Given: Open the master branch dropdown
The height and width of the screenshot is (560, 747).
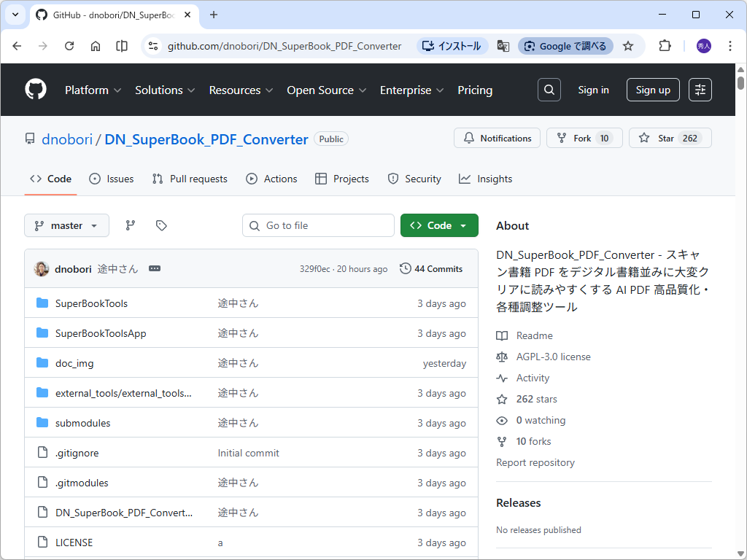Looking at the screenshot, I should [66, 225].
